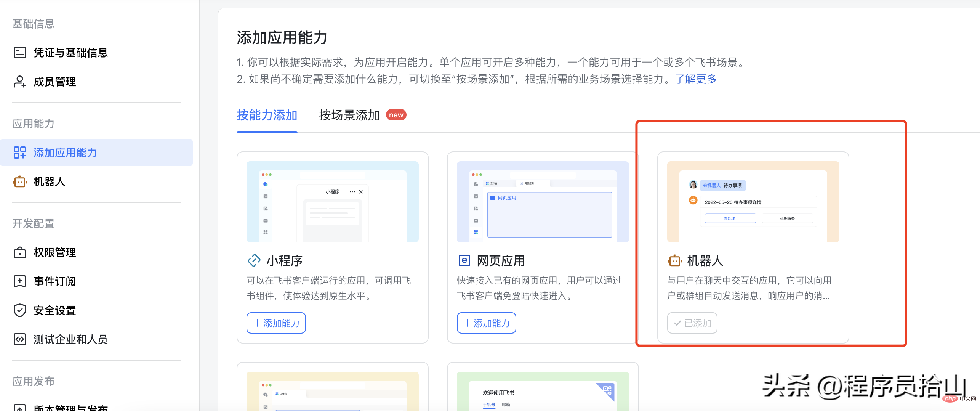Click the robot icon on the 机器人 card
The height and width of the screenshot is (411, 980).
(x=674, y=260)
